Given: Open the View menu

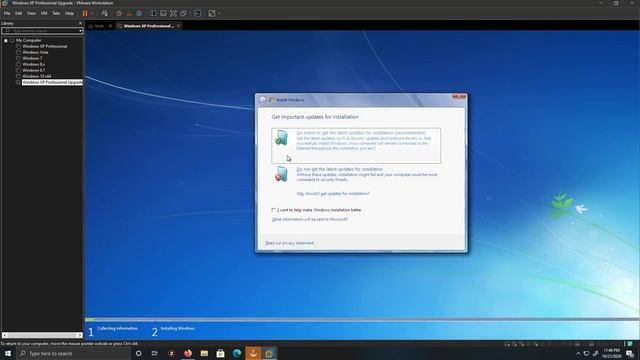Looking at the screenshot, I should [31, 13].
